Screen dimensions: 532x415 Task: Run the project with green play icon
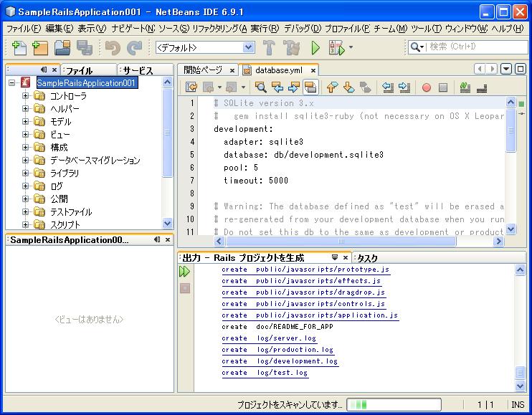[315, 48]
